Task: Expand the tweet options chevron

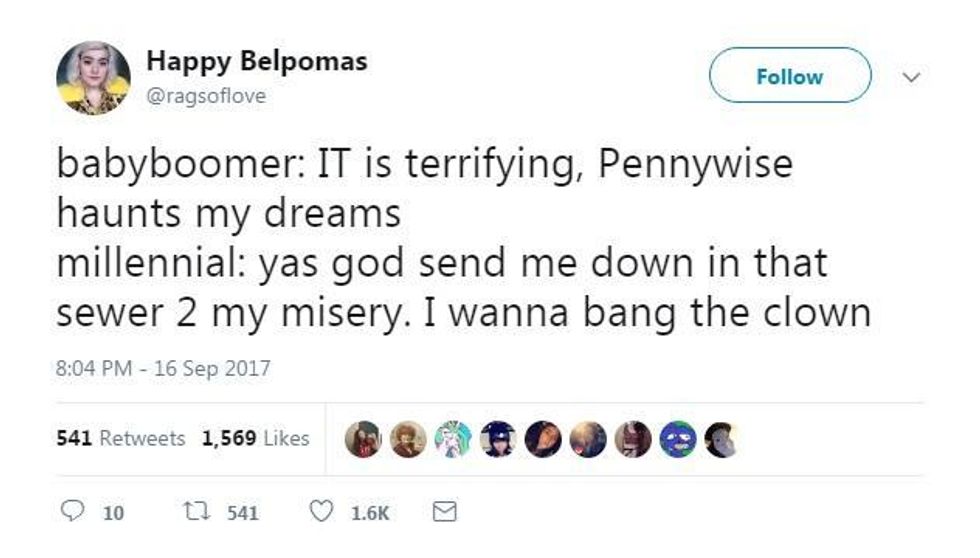Action: point(908,75)
